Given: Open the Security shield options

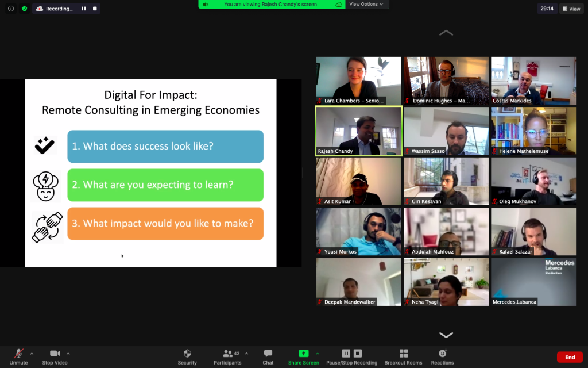Looking at the screenshot, I should [x=187, y=357].
